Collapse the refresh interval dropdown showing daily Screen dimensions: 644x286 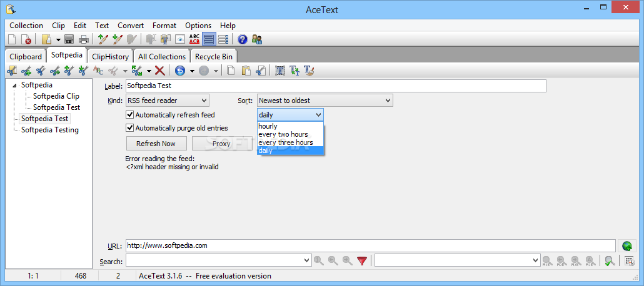point(290,115)
